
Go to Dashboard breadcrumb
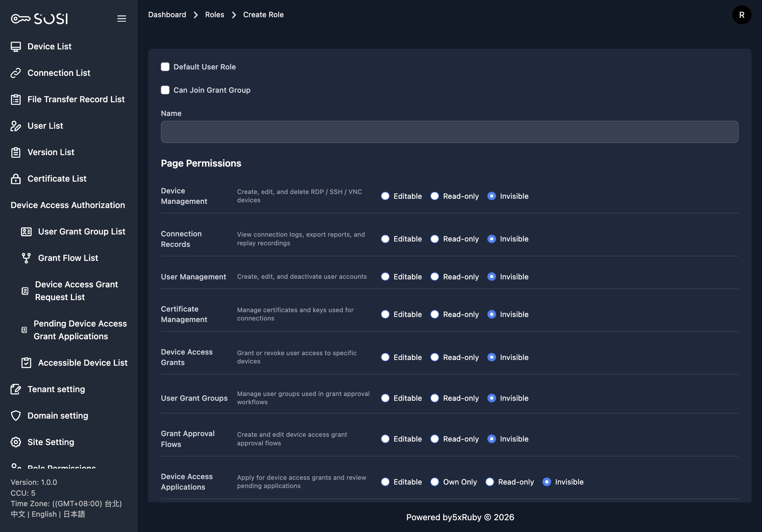point(167,15)
